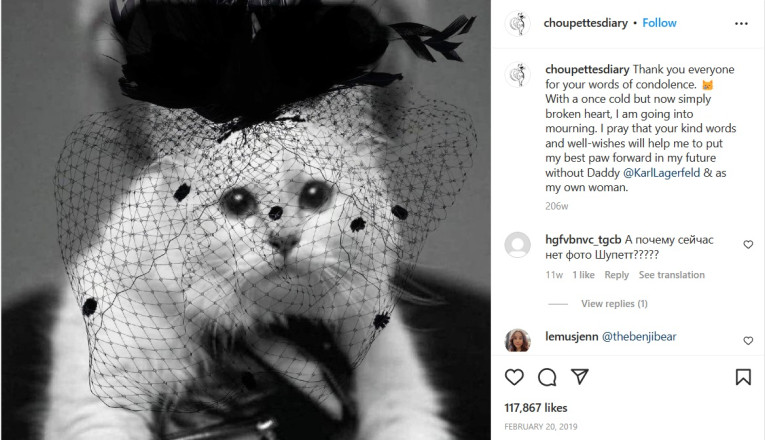
Task: View the 117,867 likes list
Action: point(536,408)
